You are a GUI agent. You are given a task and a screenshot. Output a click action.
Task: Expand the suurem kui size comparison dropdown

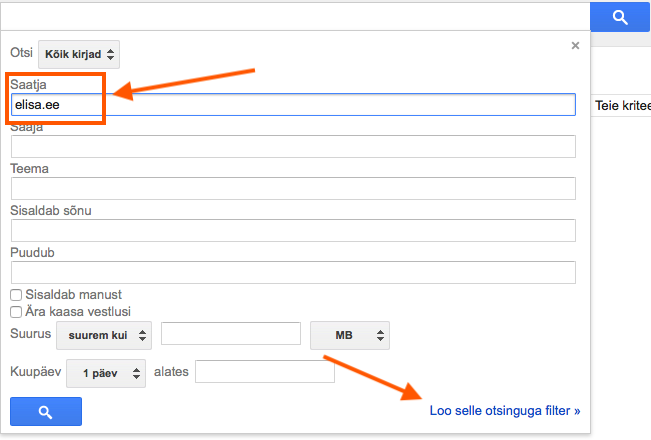click(104, 335)
